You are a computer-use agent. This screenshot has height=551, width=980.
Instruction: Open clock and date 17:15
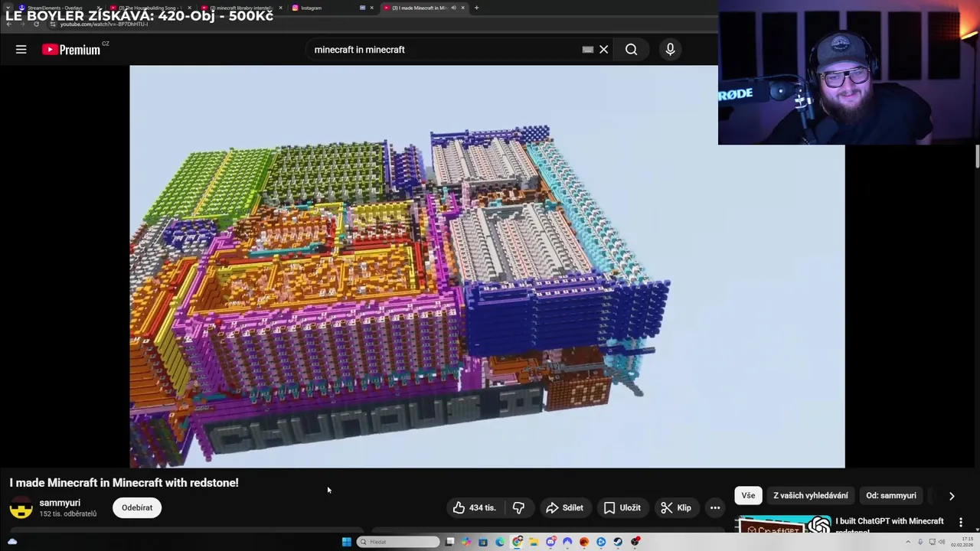tap(962, 542)
